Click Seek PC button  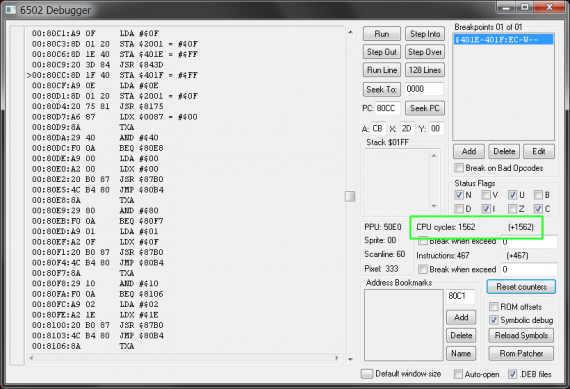tap(425, 108)
